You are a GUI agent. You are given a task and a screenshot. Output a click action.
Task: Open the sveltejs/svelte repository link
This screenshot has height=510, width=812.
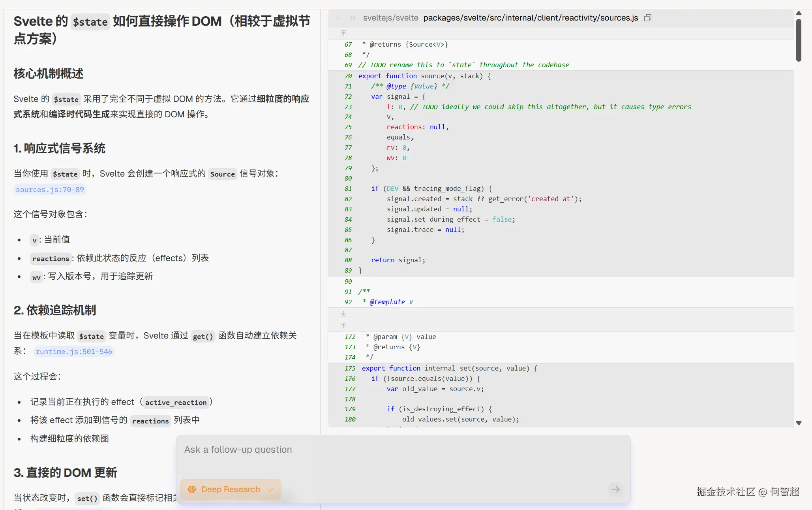click(x=390, y=18)
